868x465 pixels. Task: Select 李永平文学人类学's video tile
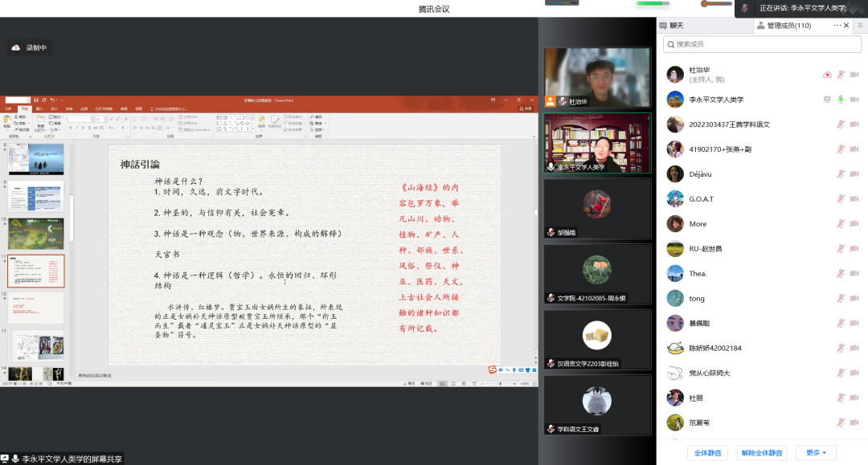tap(597, 143)
